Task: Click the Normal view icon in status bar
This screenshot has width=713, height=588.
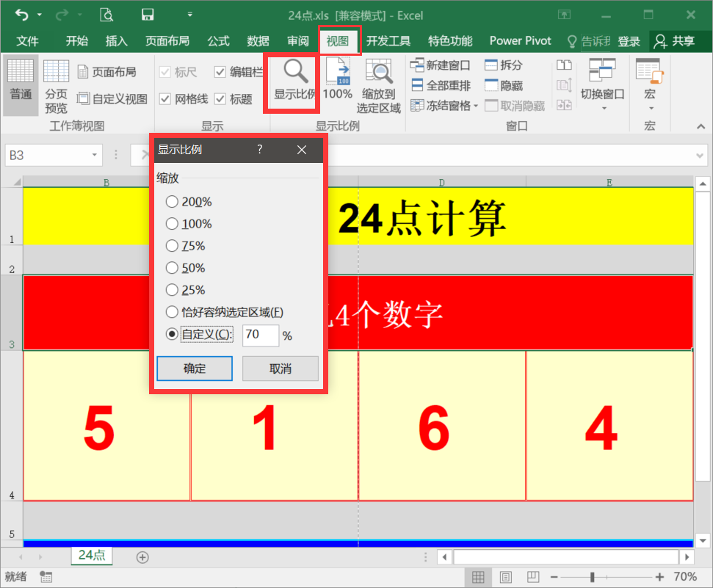Action: (478, 577)
